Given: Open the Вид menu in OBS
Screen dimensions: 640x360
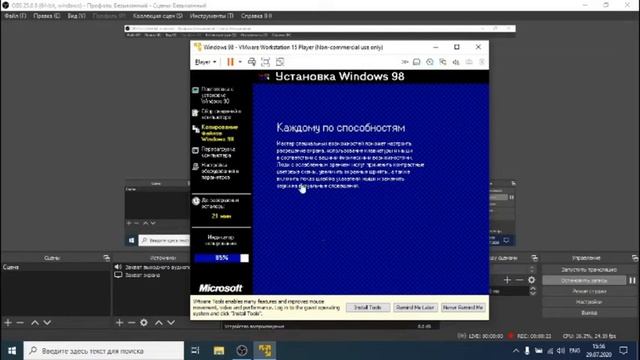Looking at the screenshot, I should (76, 16).
